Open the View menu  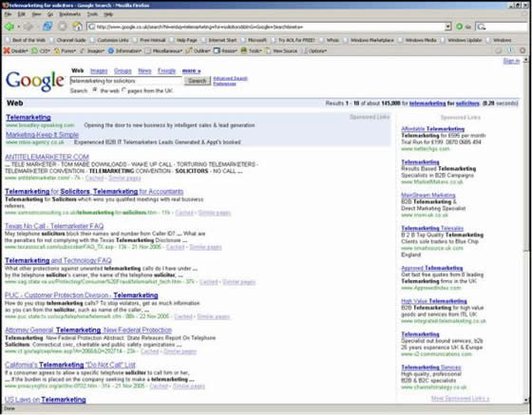pos(36,14)
